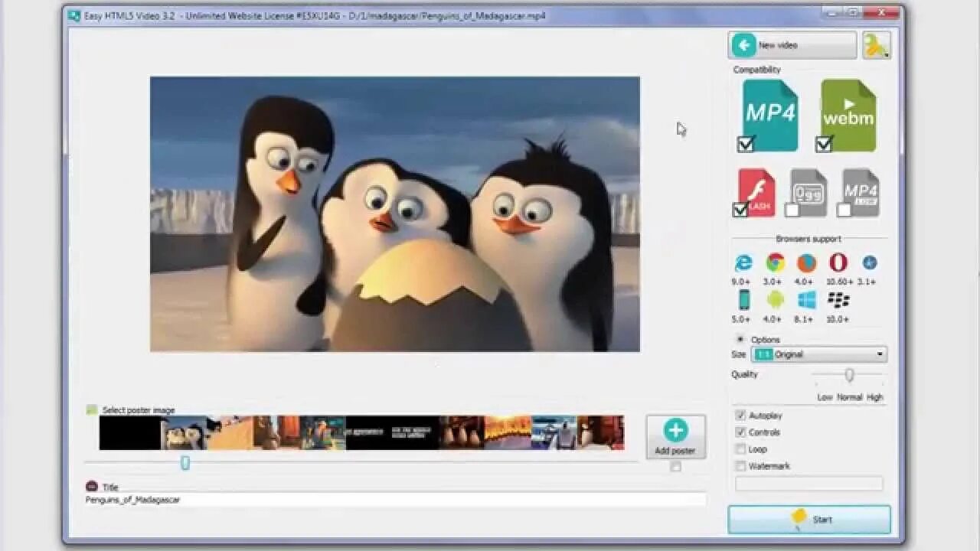Click the BlackBerry 10.0+ icon
Image resolution: width=980 pixels, height=551 pixels.
point(838,300)
